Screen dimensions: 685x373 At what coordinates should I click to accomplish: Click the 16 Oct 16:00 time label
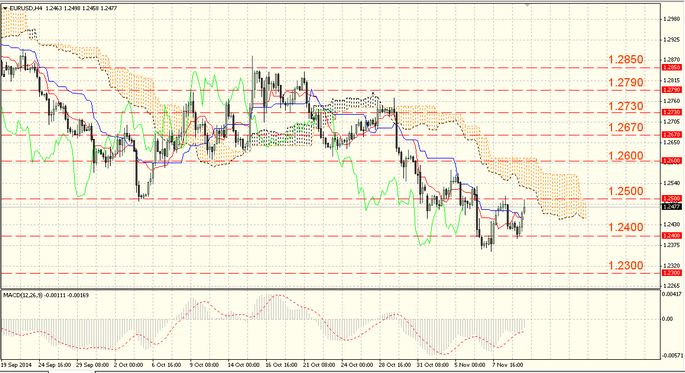pyautogui.click(x=281, y=365)
